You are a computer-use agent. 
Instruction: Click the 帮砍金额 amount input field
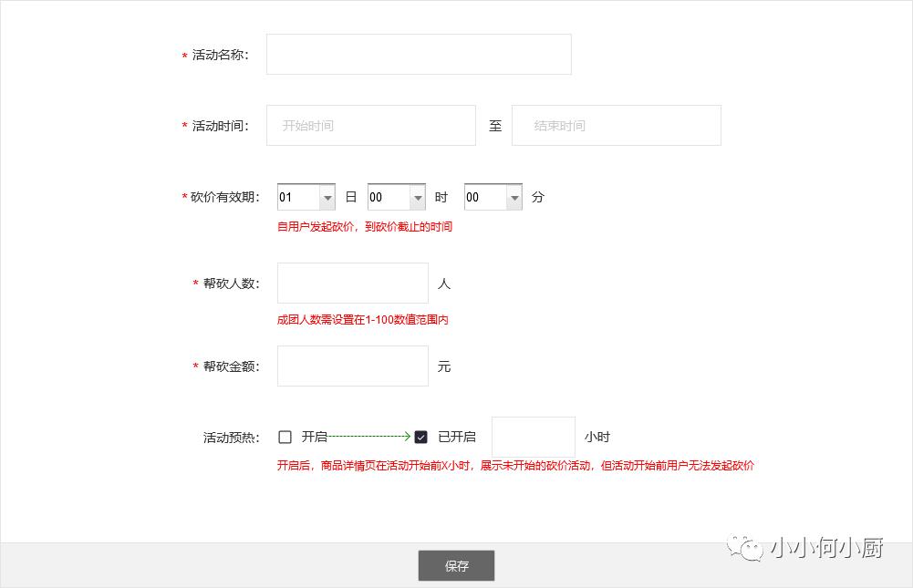coord(352,366)
